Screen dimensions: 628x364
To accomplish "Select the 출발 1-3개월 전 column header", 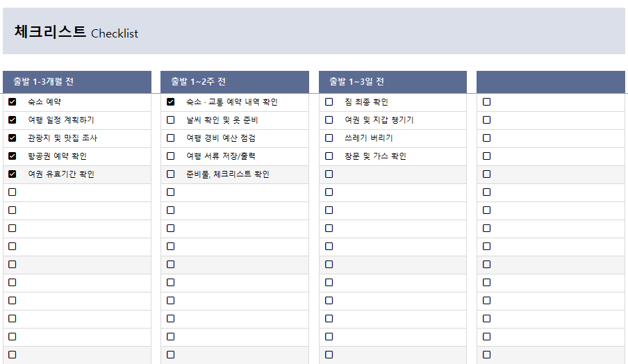I will (77, 82).
